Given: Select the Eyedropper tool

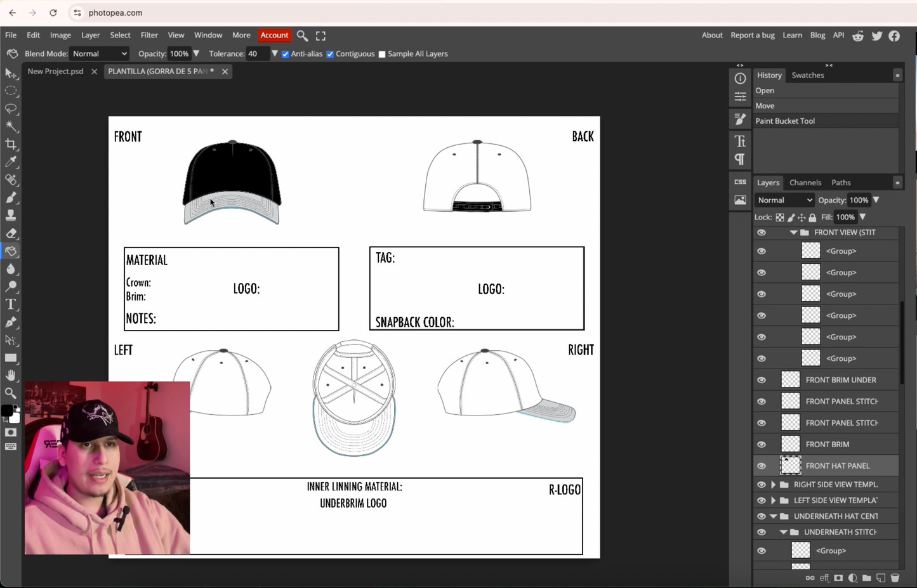Looking at the screenshot, I should click(10, 162).
